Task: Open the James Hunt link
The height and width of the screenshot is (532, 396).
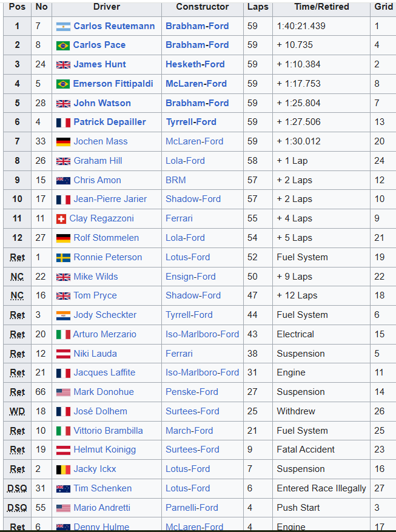Action: click(99, 64)
